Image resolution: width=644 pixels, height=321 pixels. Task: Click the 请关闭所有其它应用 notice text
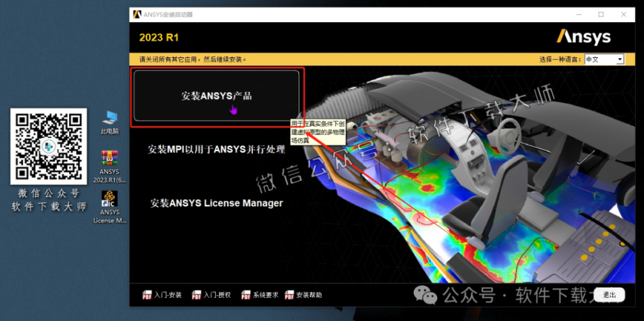click(192, 60)
